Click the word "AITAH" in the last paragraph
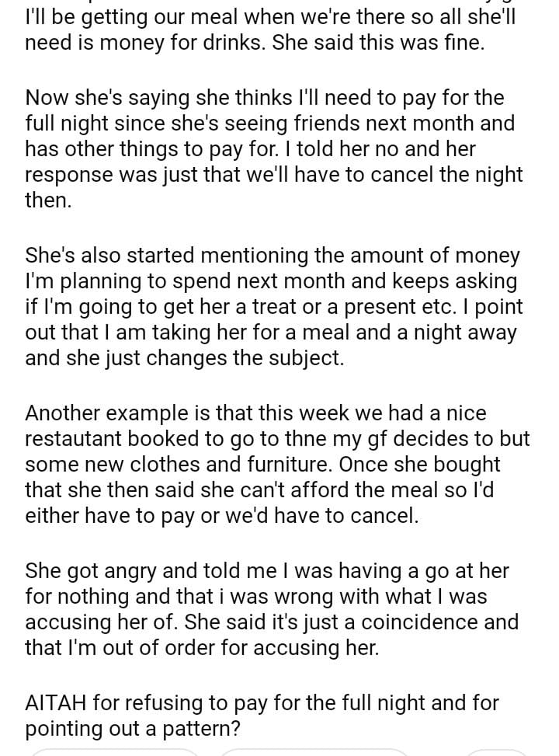Screen dimensions: 559x756 pyautogui.click(x=55, y=703)
